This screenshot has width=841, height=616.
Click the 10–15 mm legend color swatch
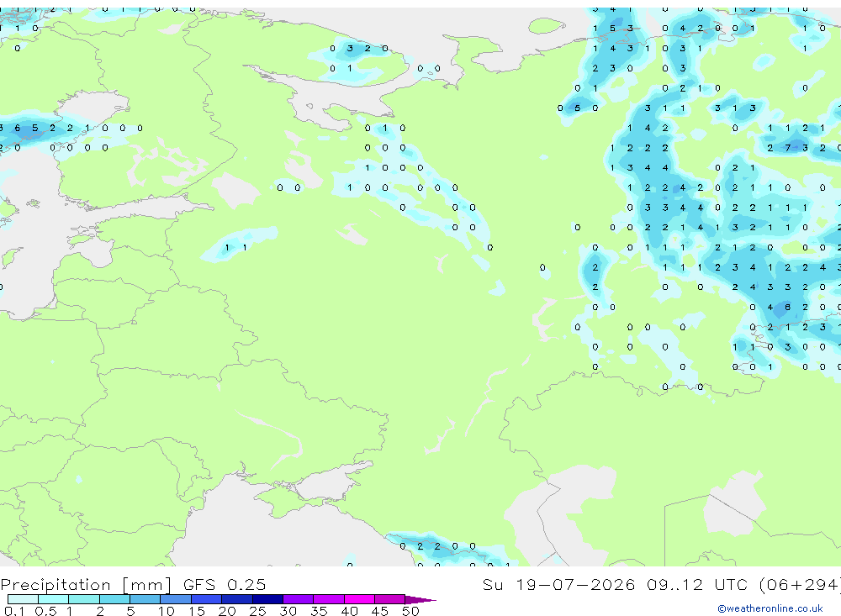click(176, 599)
